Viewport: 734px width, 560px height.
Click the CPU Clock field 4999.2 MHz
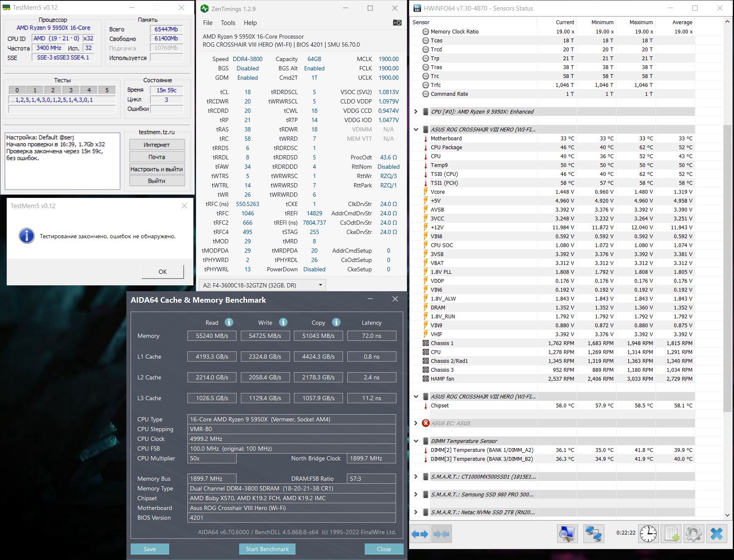[291, 439]
